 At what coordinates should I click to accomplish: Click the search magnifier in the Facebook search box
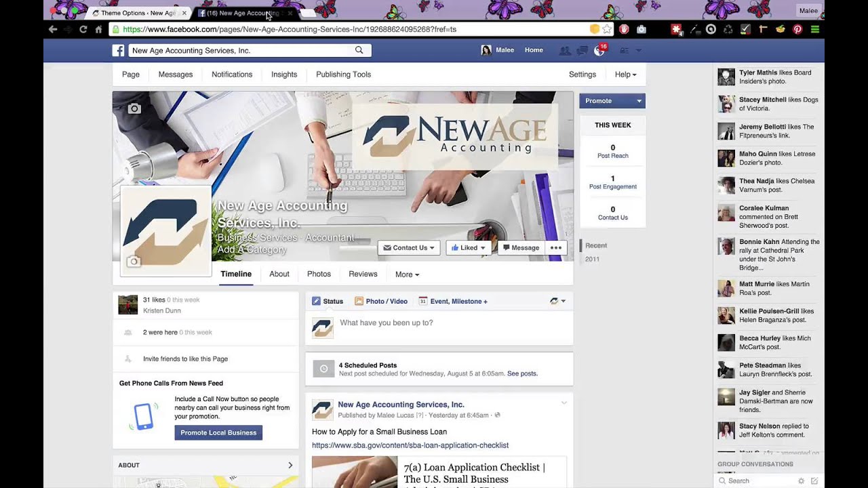click(x=359, y=50)
